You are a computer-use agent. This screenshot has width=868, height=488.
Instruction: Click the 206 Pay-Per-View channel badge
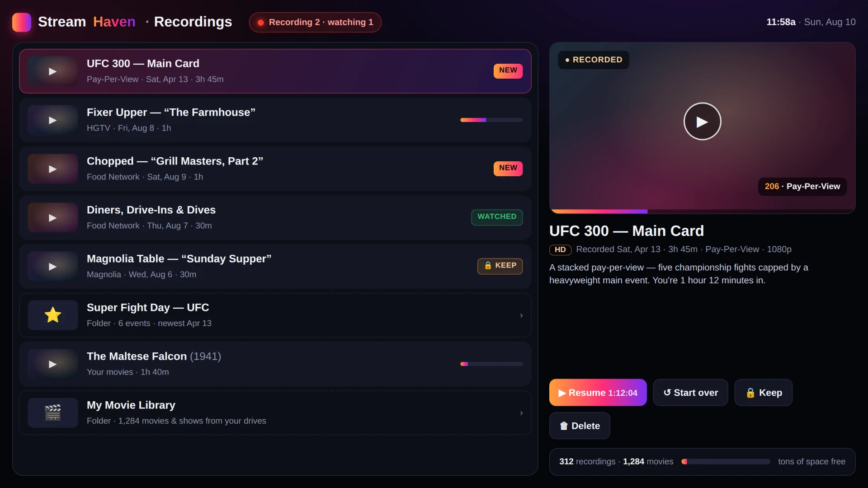[802, 187]
